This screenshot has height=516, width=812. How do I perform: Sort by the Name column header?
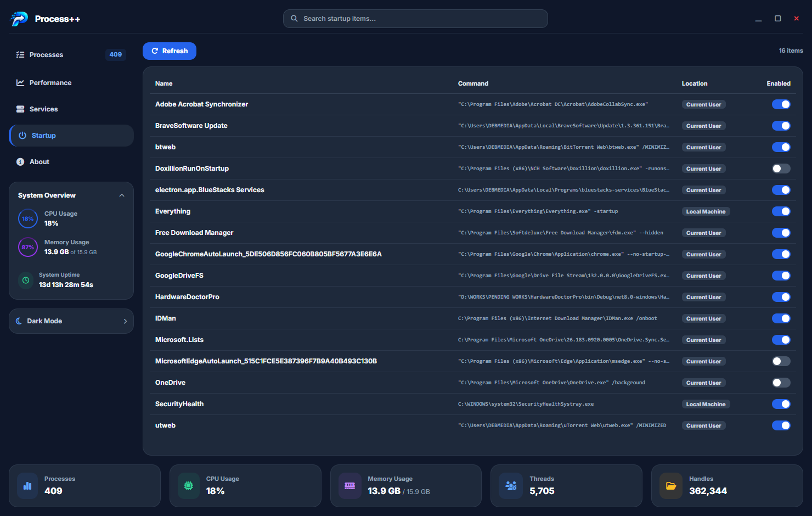tap(163, 83)
